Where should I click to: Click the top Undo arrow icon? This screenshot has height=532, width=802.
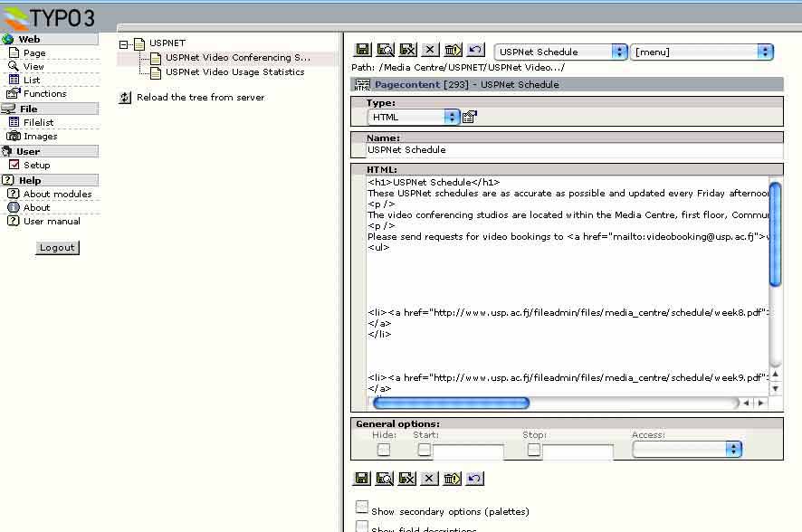click(x=475, y=50)
